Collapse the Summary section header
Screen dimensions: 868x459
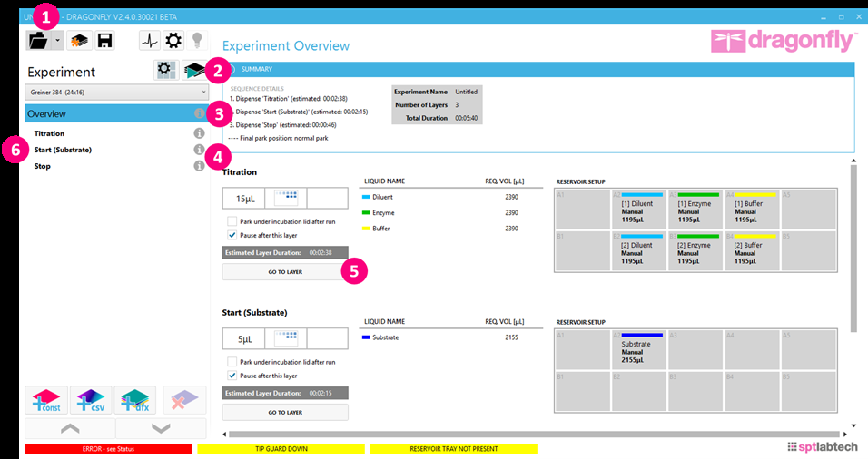pos(230,69)
